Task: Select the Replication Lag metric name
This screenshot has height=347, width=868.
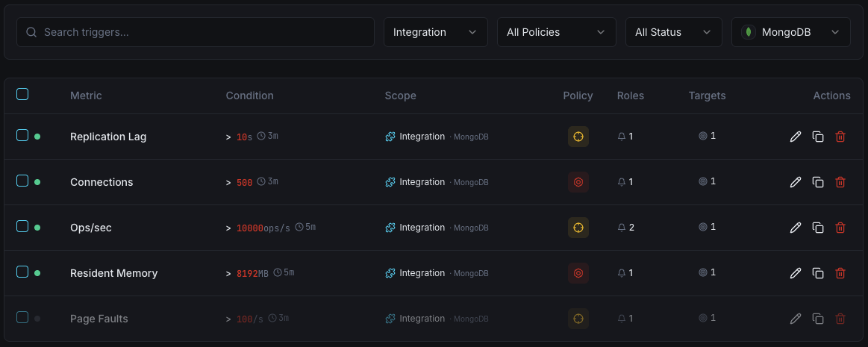Action: (x=108, y=137)
